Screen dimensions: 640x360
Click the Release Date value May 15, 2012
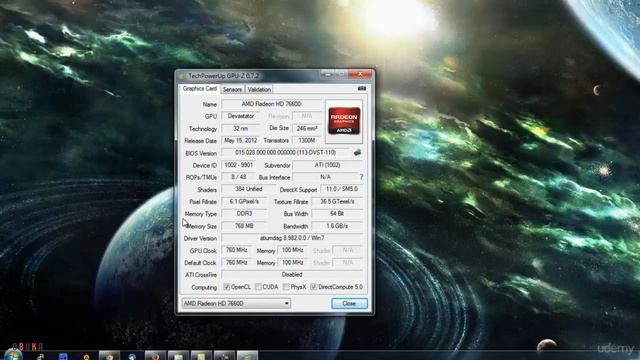pyautogui.click(x=241, y=140)
